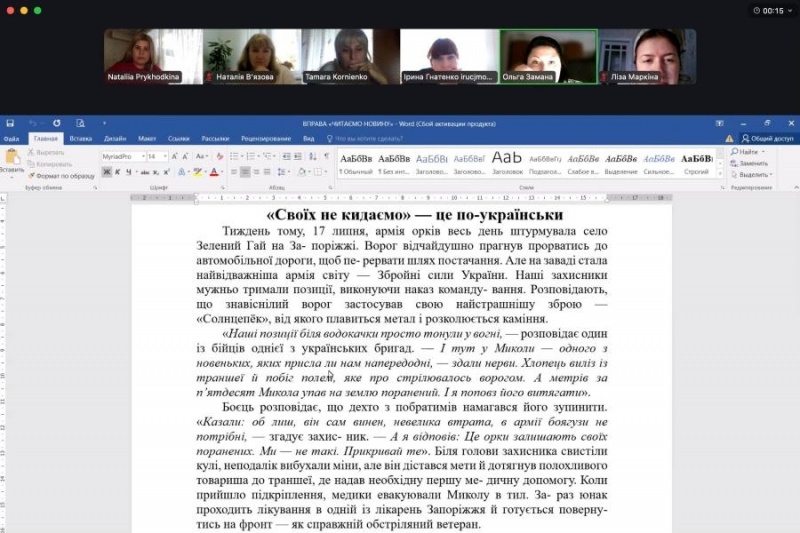Click the Paste (Вставить) clipboard icon
Screen dimensions: 800x533
click(x=12, y=158)
